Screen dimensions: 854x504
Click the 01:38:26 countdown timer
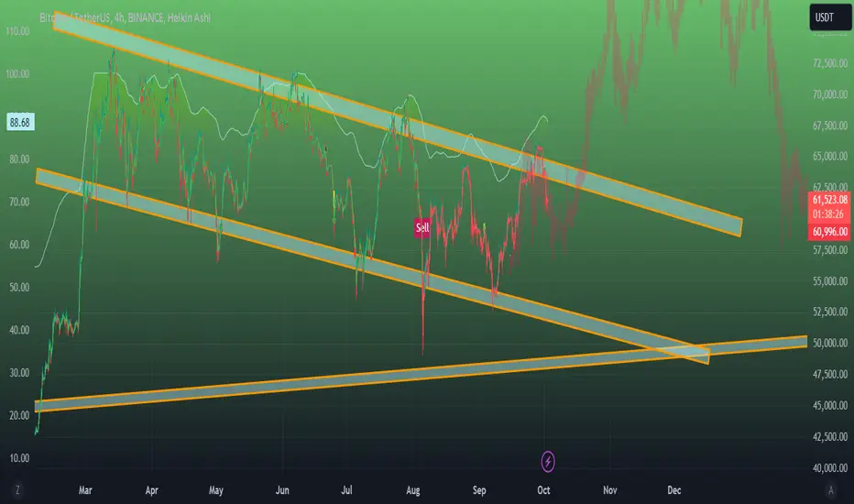point(829,214)
